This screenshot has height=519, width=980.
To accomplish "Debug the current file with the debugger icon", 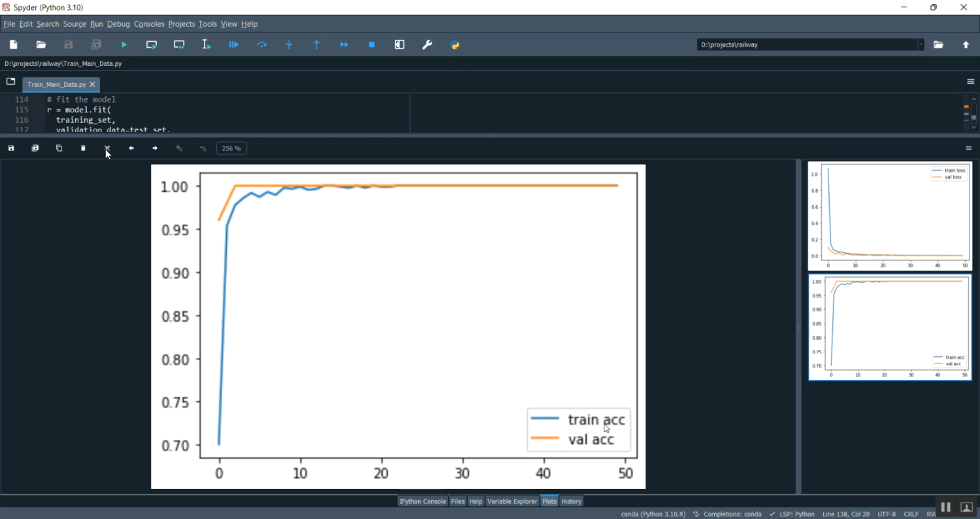I will click(233, 44).
